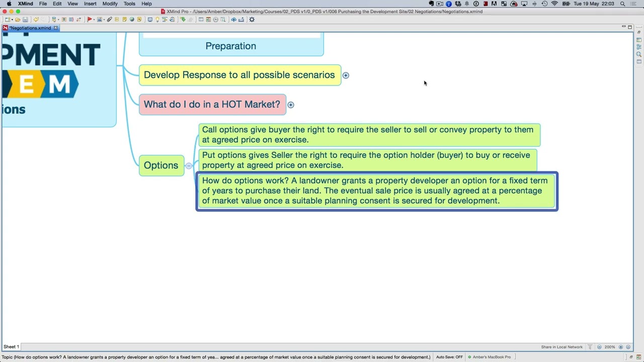Open the Insert menu
Image resolution: width=644 pixels, height=362 pixels.
pos(90,4)
